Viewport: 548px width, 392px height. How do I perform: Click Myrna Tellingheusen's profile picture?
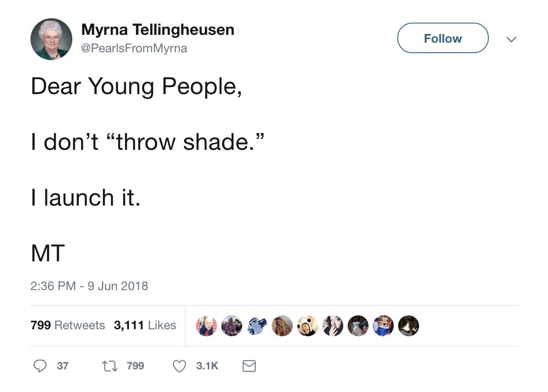(51, 39)
